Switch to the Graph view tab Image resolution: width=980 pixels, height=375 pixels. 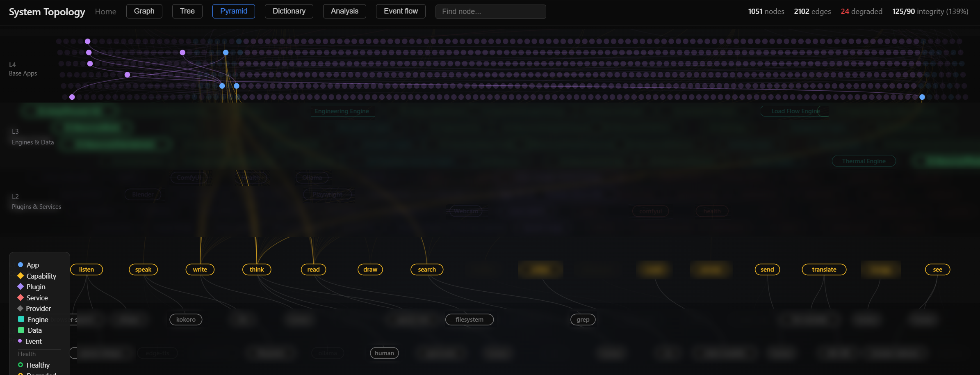pyautogui.click(x=144, y=11)
